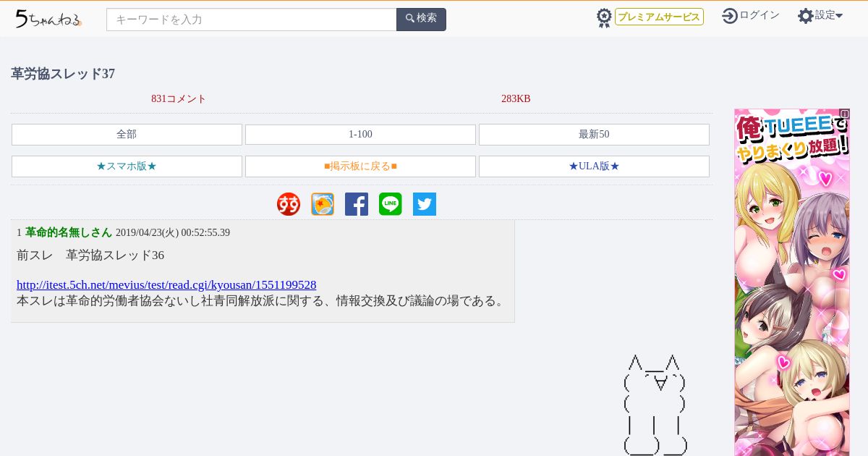Open the ログイン link
The image size is (868, 456).
tap(759, 15)
